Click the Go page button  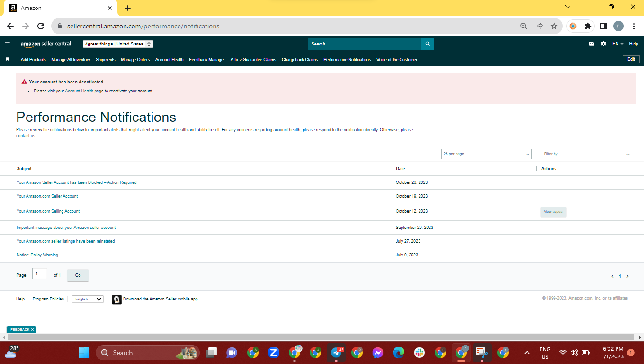coord(78,275)
